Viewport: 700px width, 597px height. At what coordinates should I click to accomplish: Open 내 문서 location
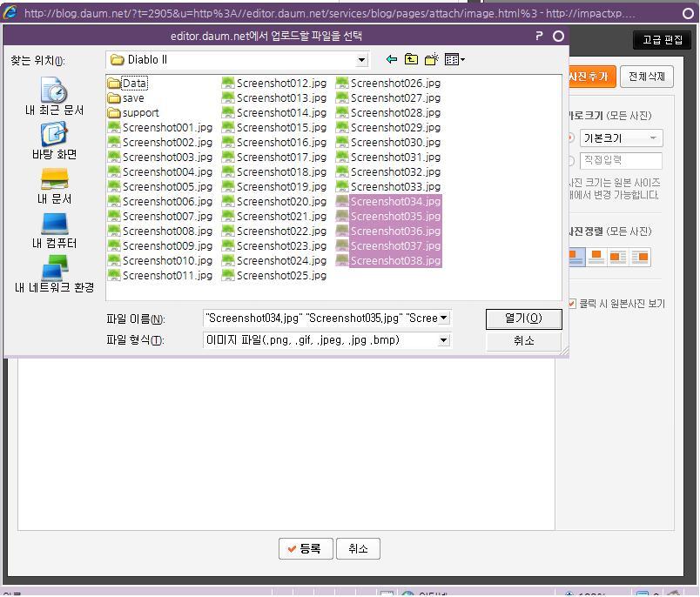pos(55,185)
